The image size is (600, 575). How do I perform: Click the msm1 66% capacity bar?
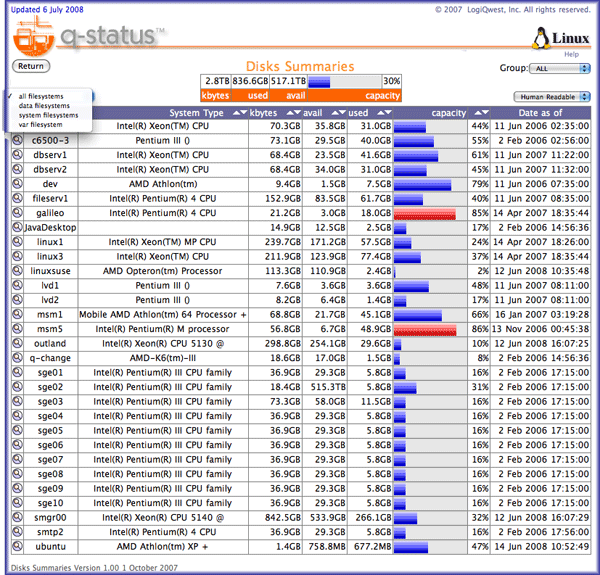418,316
